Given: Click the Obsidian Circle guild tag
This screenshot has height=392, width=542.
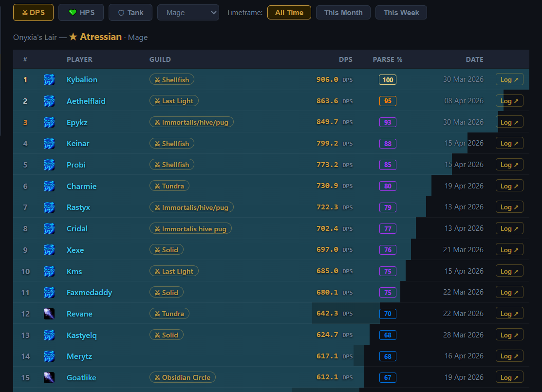Looking at the screenshot, I should 183,377.
